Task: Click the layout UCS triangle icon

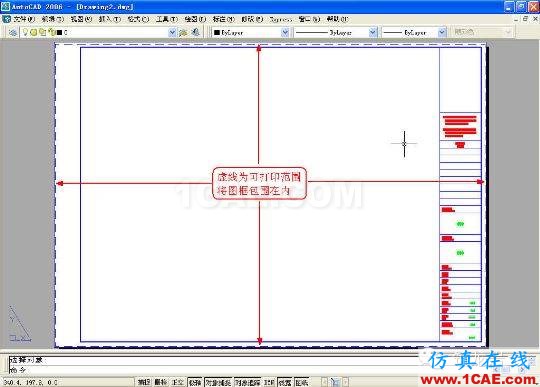Action: pos(20,324)
